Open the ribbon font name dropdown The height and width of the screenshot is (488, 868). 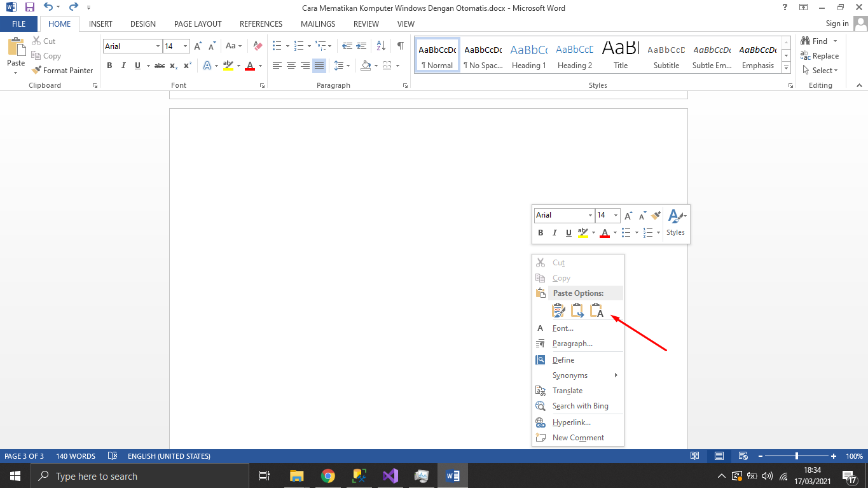click(158, 46)
